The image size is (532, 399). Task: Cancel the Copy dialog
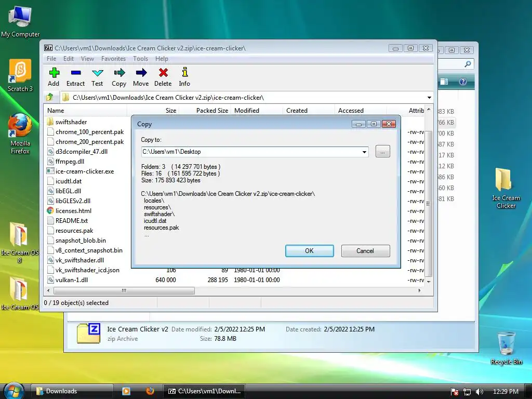tap(365, 251)
